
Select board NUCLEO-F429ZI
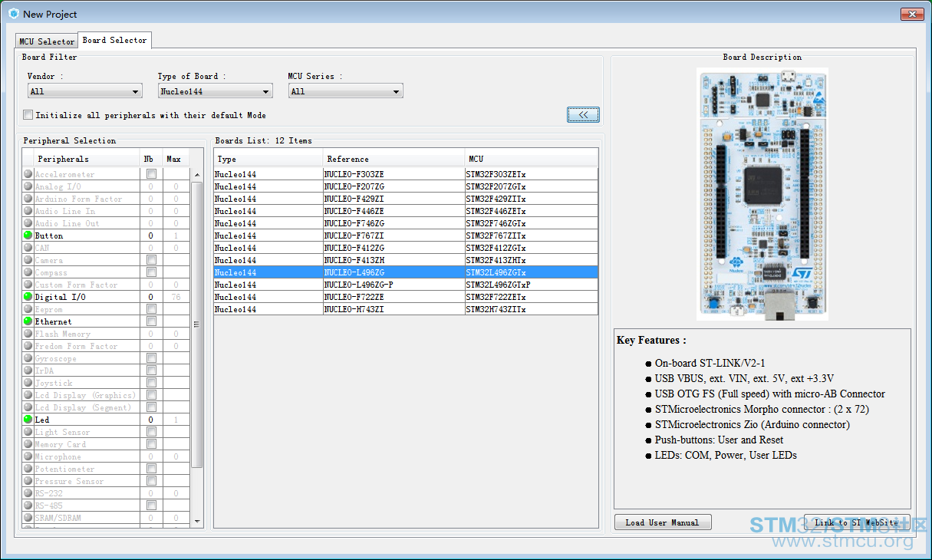coord(406,199)
